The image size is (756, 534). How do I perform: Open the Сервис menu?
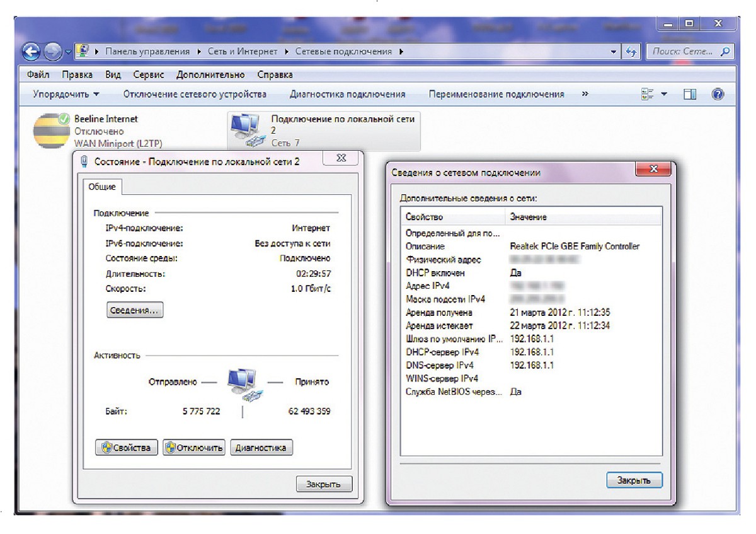(x=149, y=74)
